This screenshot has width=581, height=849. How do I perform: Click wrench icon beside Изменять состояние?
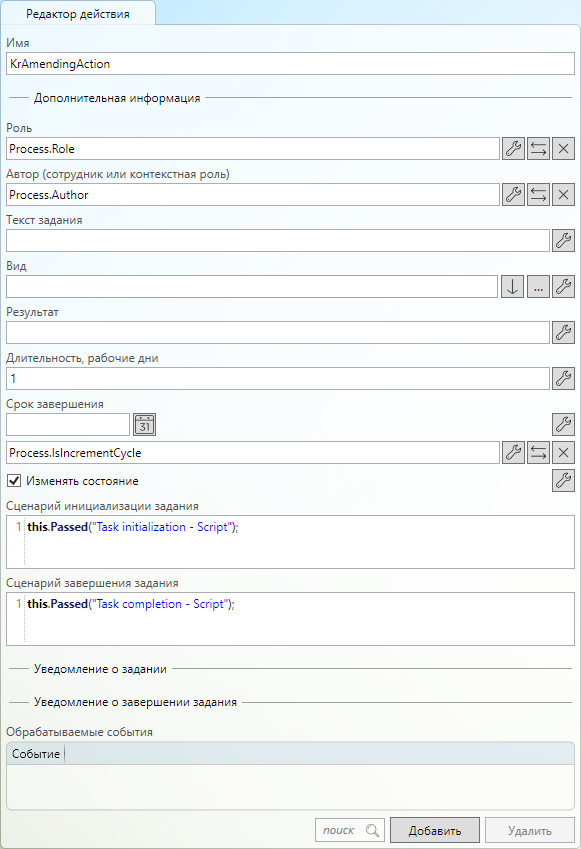563,480
